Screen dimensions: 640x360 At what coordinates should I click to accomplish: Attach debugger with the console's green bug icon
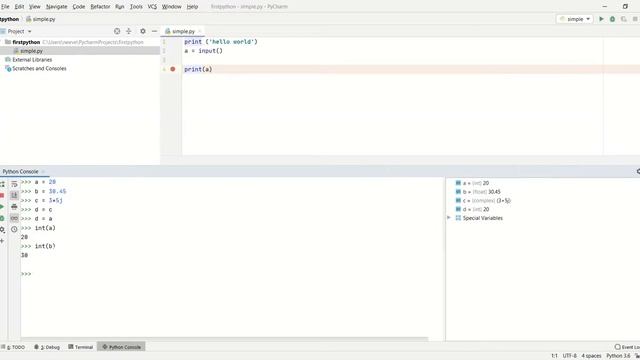[x=2, y=218]
